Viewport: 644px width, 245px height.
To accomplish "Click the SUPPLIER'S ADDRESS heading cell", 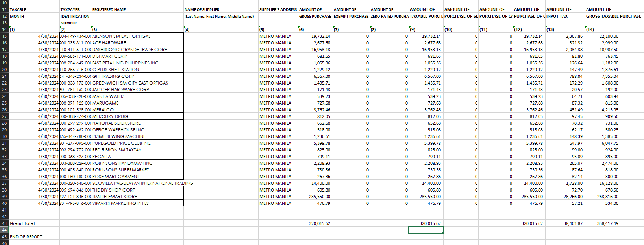I will coord(278,10).
